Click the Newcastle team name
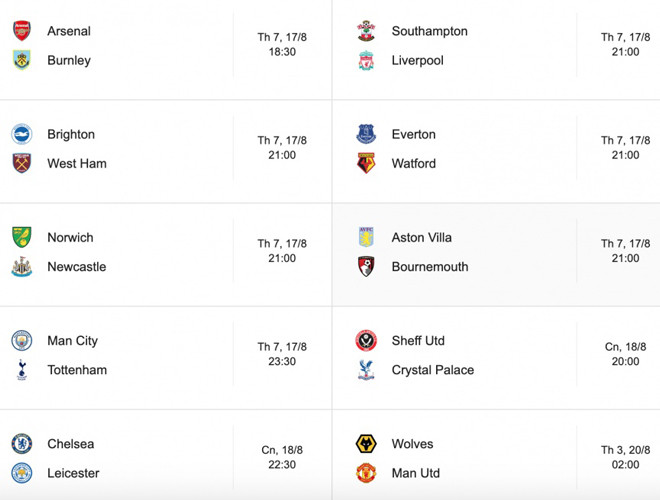The height and width of the screenshot is (500, 660). pyautogui.click(x=76, y=267)
